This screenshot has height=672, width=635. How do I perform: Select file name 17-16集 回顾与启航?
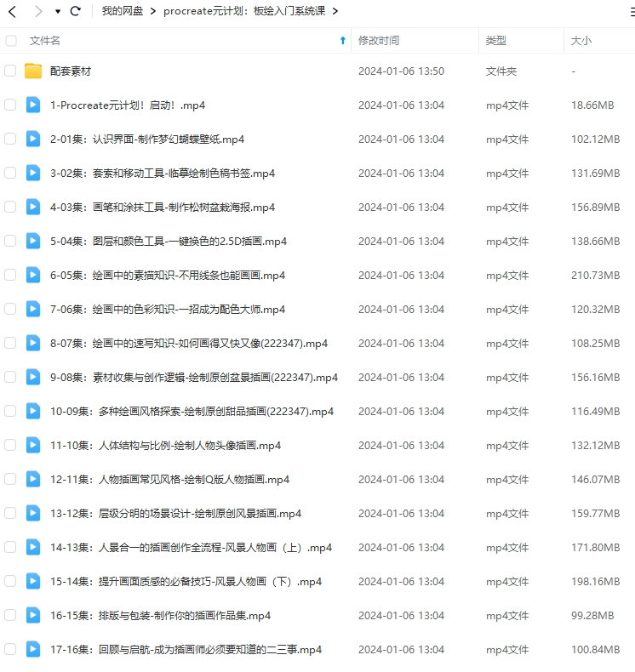point(186,650)
